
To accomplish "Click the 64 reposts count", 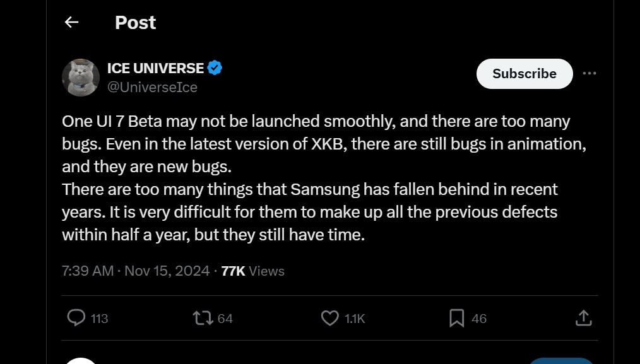I will pos(225,319).
